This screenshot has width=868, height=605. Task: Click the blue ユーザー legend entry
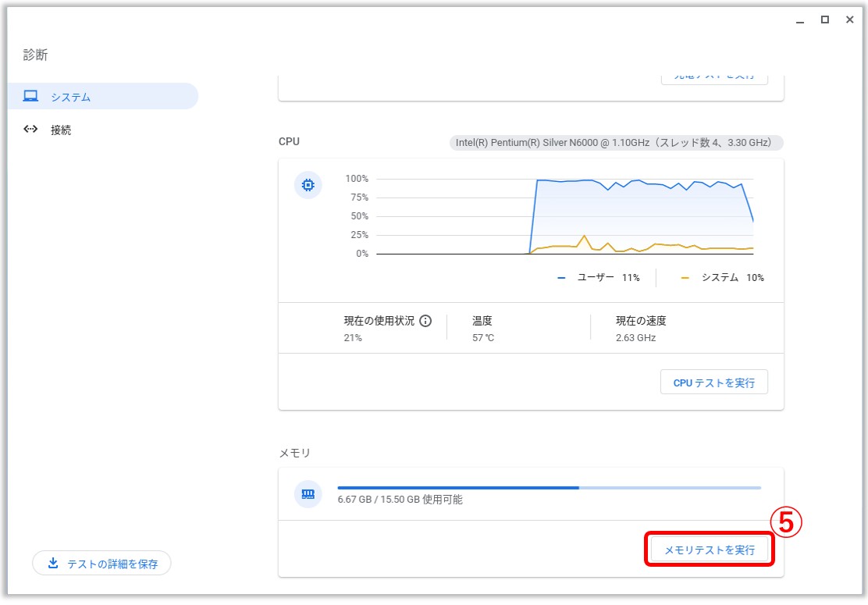click(599, 278)
